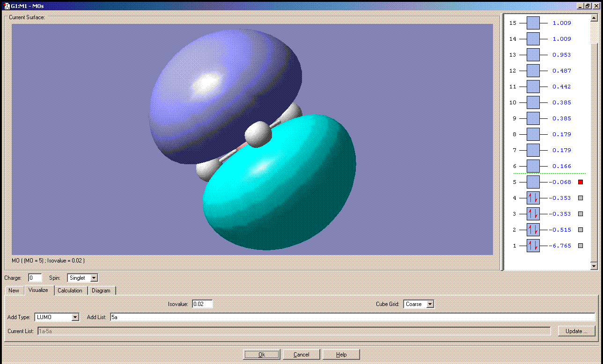Click the -0.353 energy of MO 3
Screen dimensions: 603x364
tap(560, 214)
